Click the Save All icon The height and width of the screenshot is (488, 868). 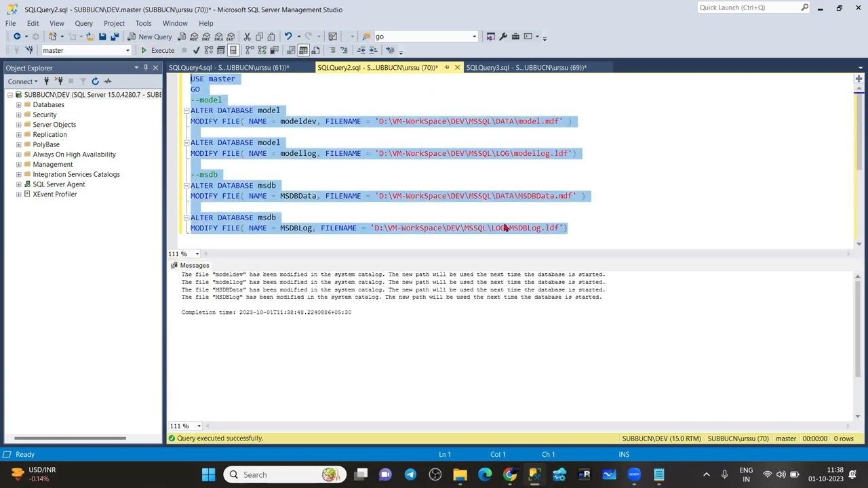tap(115, 37)
